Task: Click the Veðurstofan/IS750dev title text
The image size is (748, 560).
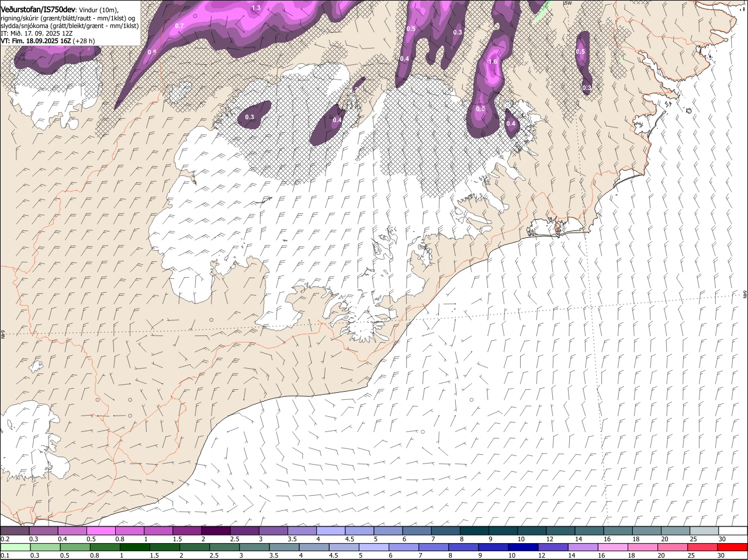Action: (x=38, y=9)
